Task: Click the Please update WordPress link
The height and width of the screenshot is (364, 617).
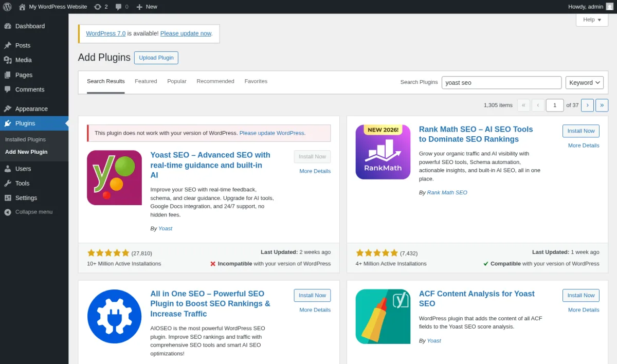Action: click(x=271, y=133)
